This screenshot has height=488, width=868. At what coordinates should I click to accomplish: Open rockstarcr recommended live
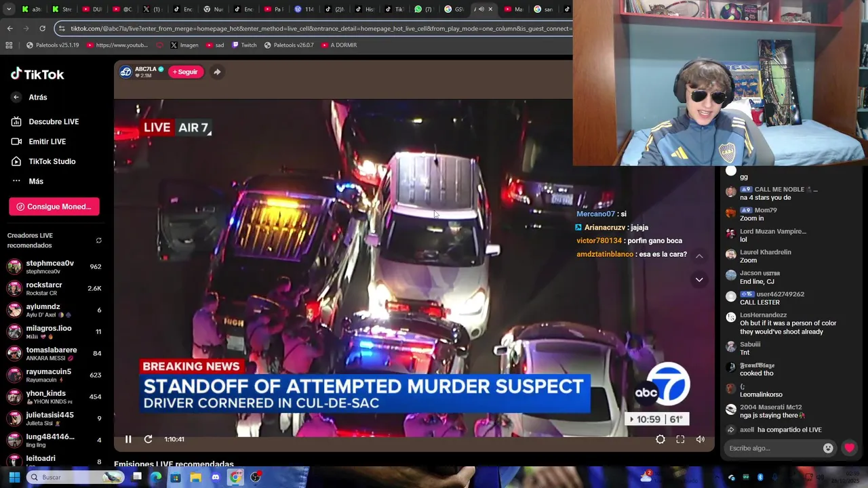54,288
